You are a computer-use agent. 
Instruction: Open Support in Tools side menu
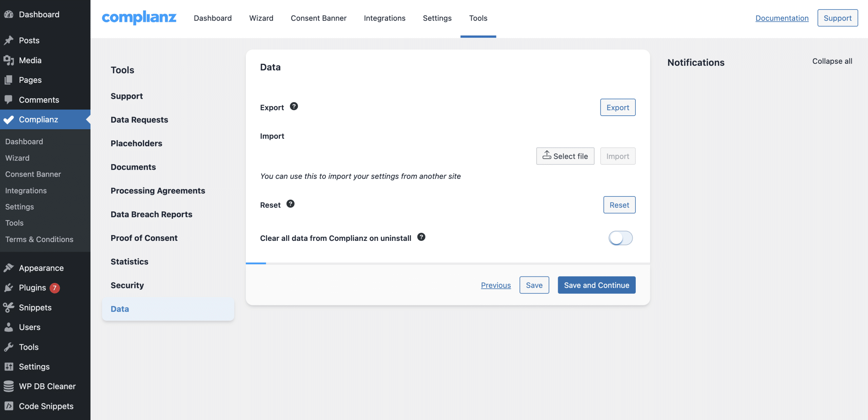pos(126,96)
